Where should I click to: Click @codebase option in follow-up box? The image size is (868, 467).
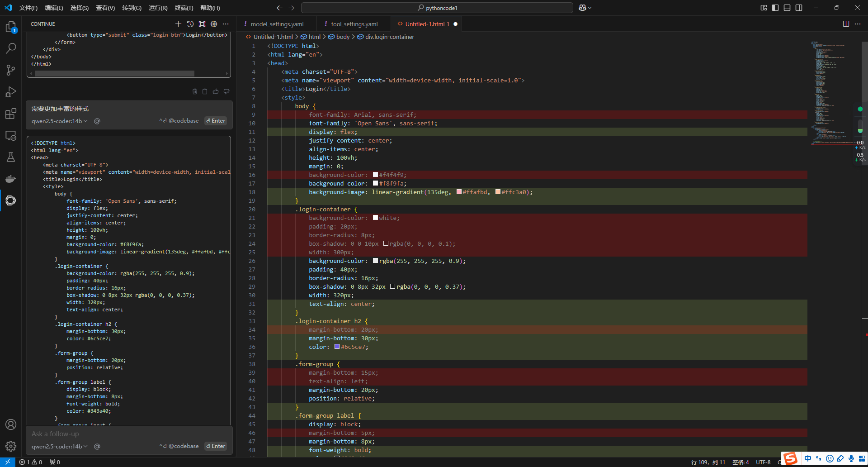179,446
